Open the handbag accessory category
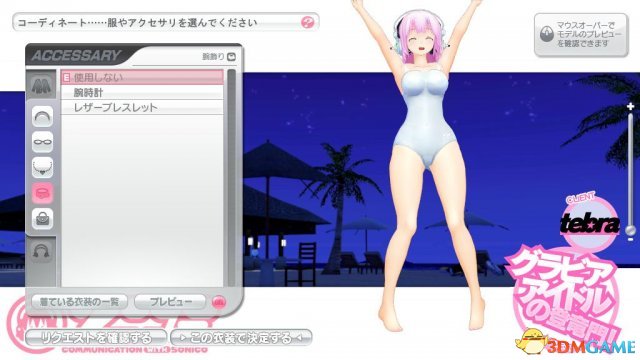This screenshot has width=640, height=360. [x=42, y=218]
